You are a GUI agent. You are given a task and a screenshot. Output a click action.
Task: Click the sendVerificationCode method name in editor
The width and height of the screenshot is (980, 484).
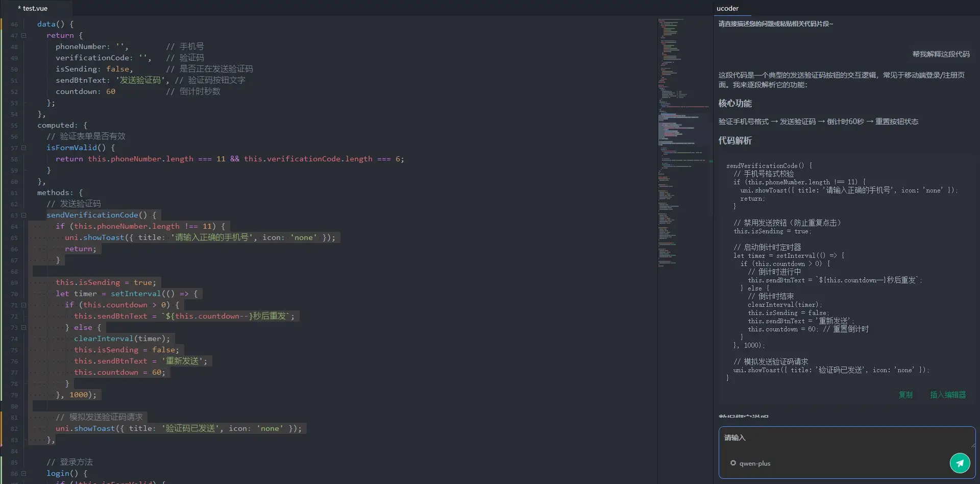(x=92, y=215)
